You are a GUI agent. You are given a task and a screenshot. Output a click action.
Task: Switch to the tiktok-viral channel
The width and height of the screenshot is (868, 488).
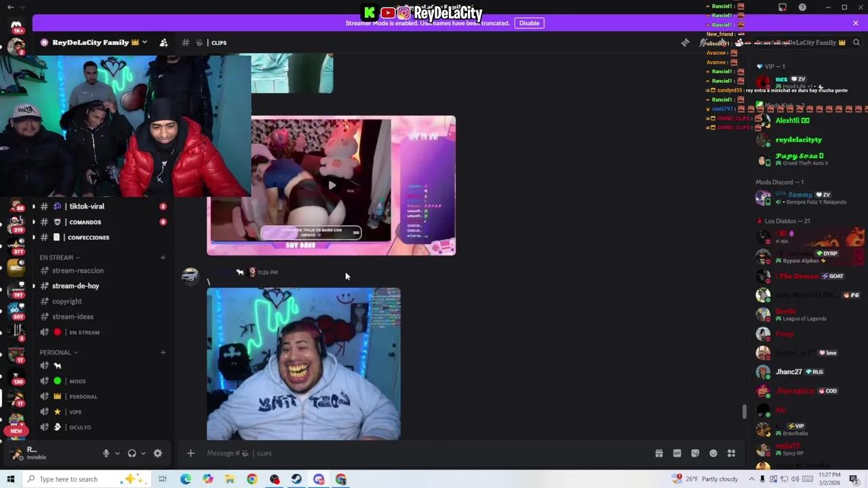pos(87,206)
